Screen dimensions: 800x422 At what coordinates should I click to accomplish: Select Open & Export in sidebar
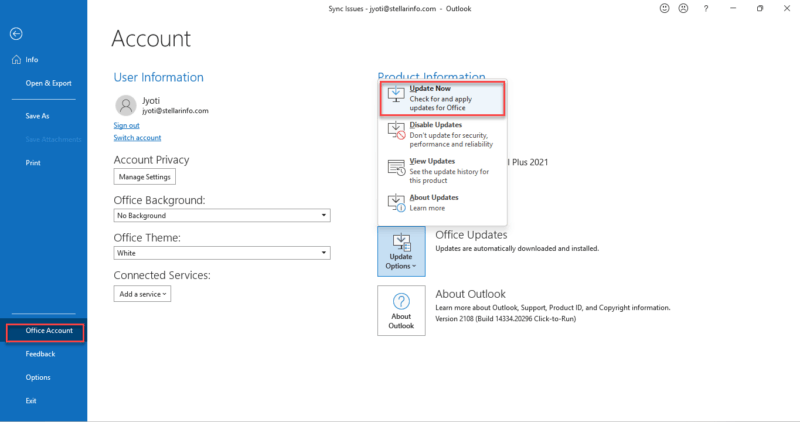47,83
